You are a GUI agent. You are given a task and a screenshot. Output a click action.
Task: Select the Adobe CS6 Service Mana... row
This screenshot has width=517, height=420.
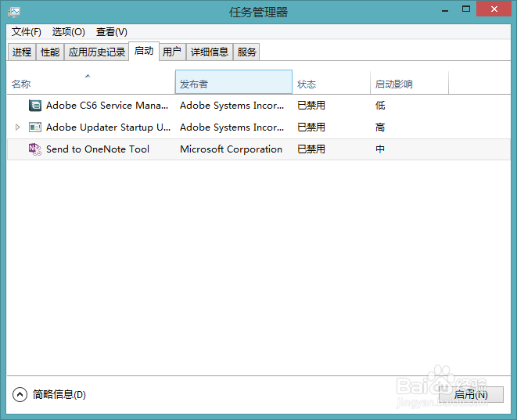pyautogui.click(x=258, y=106)
